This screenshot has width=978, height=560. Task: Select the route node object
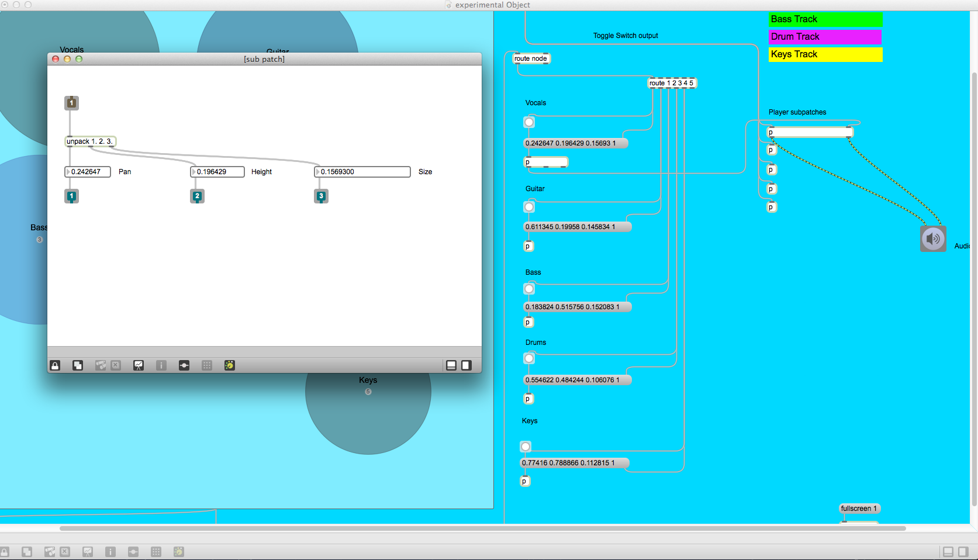click(x=531, y=58)
